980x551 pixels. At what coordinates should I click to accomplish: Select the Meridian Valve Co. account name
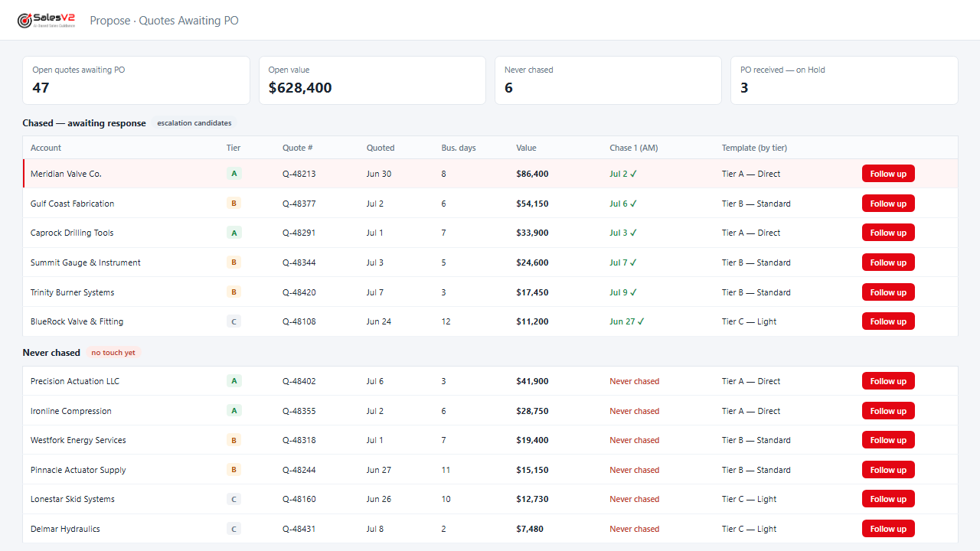pos(66,174)
